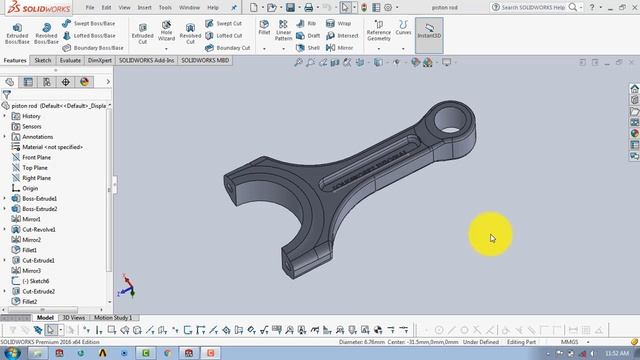The height and width of the screenshot is (360, 640).
Task: Click the Mirror tool
Action: (339, 48)
